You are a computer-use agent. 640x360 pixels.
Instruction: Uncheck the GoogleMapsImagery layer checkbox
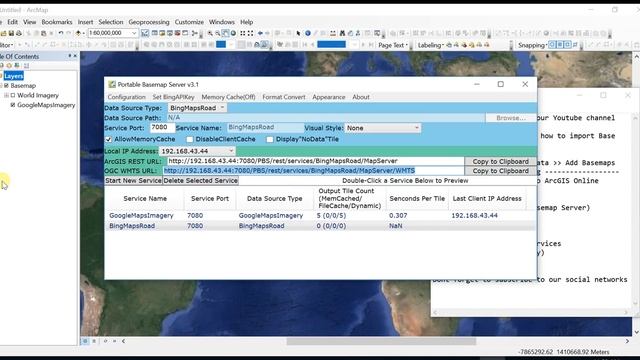click(13, 105)
